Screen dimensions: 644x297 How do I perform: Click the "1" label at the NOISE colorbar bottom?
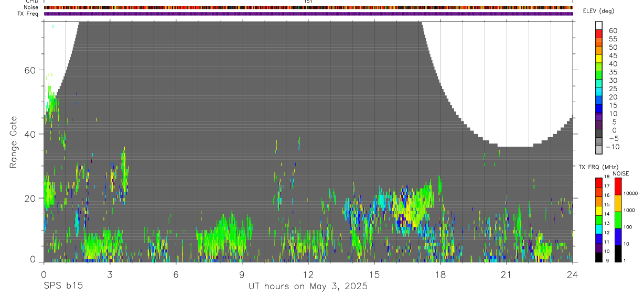point(626,260)
